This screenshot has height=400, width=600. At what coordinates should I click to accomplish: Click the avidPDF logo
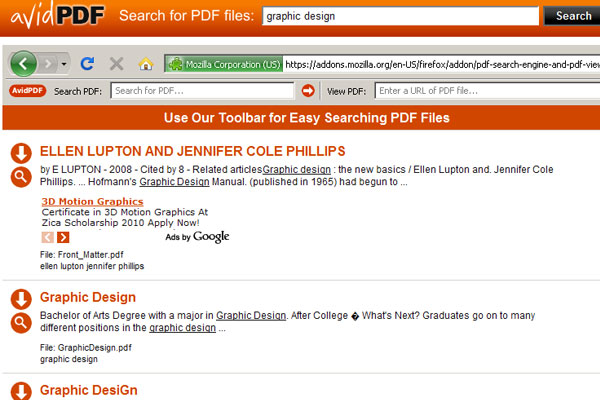57,15
